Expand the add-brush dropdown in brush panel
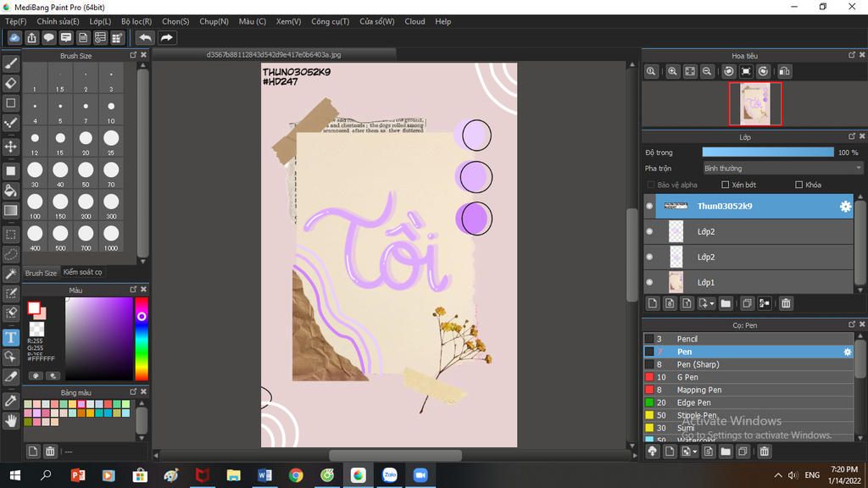 coord(695,452)
